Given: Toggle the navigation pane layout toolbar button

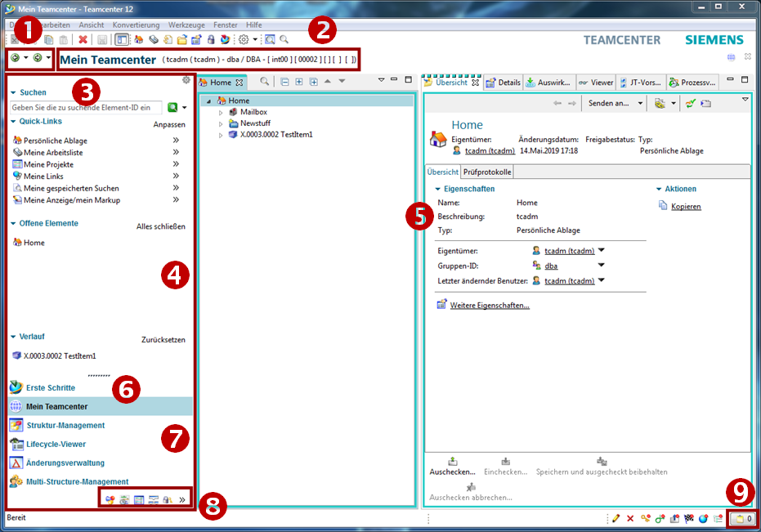Looking at the screenshot, I should pyautogui.click(x=121, y=39).
